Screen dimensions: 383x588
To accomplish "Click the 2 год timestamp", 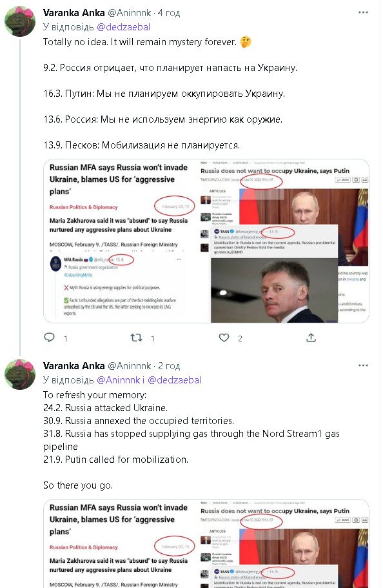I will (x=169, y=365).
